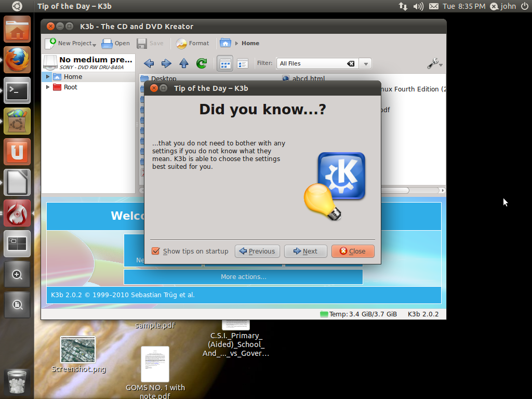This screenshot has height=399, width=532.
Task: Mute the system volume
Action: [418, 6]
